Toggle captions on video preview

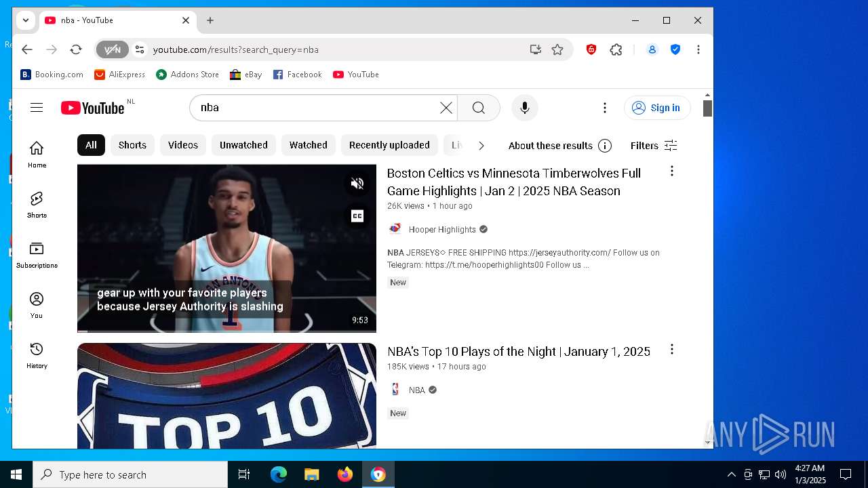[x=357, y=216]
